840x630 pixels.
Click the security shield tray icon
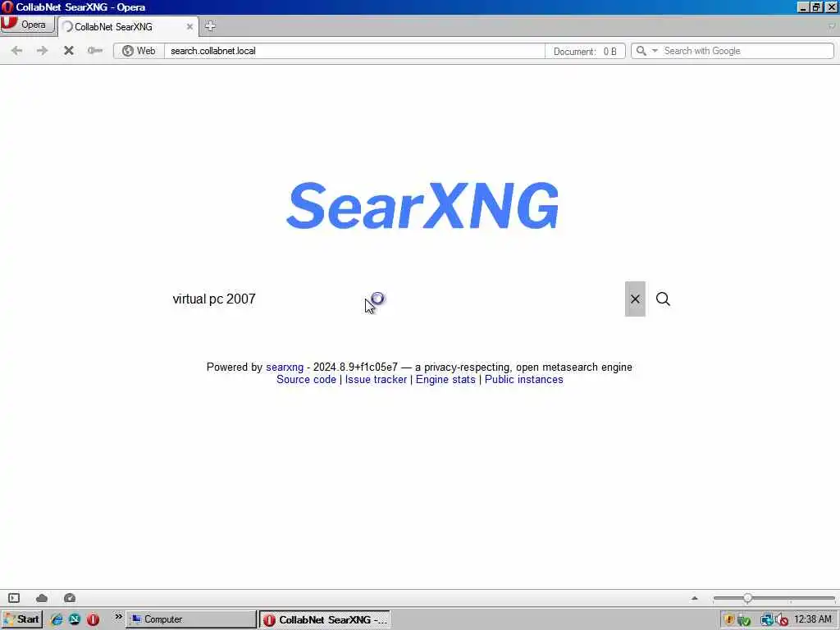tap(728, 620)
